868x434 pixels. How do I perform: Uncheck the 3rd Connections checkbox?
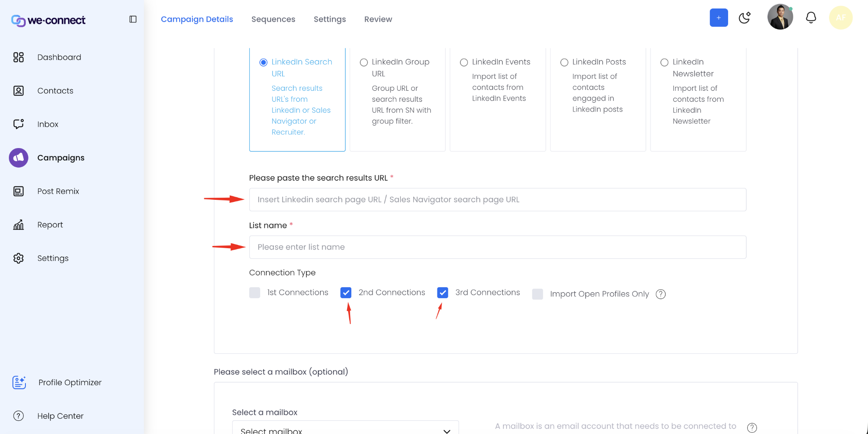[x=442, y=293]
